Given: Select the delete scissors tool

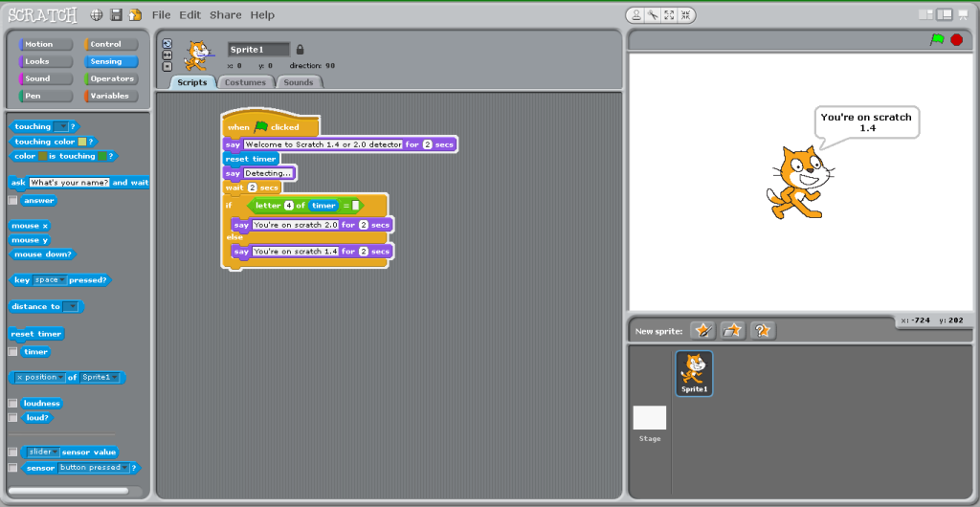Looking at the screenshot, I should pos(652,15).
